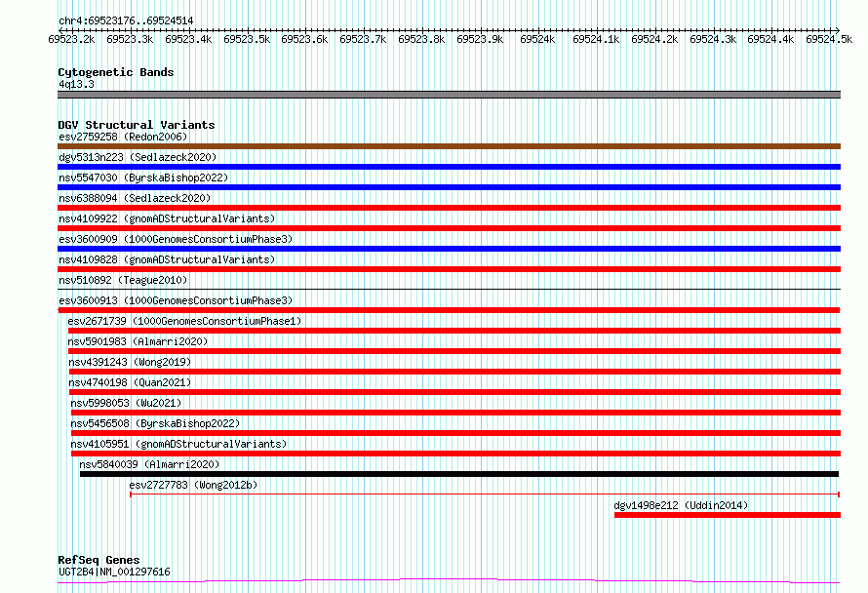Viewport: 868px width, 593px height.
Task: Select the thin red esv2727783 variant line
Action: pyautogui.click(x=485, y=494)
